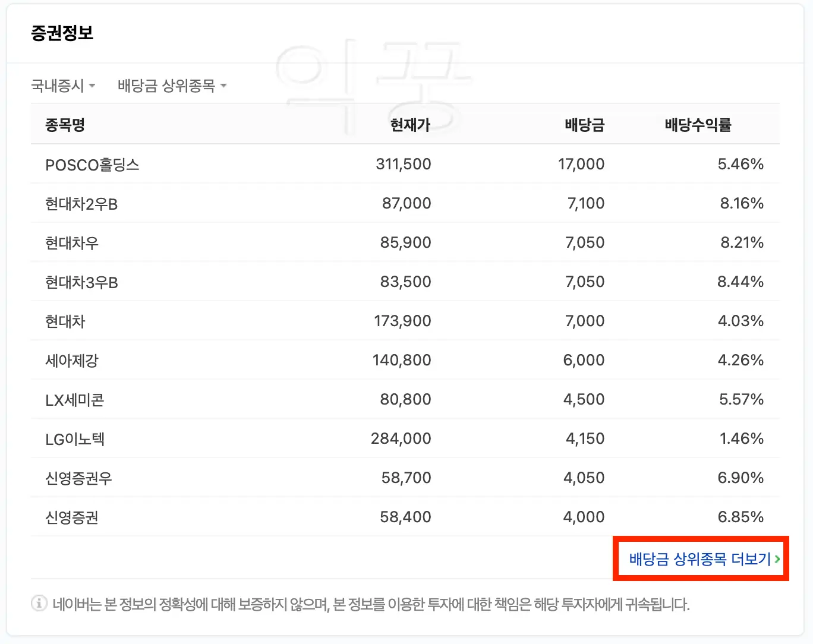Click the info icon beside the disclaimer text

(39, 603)
